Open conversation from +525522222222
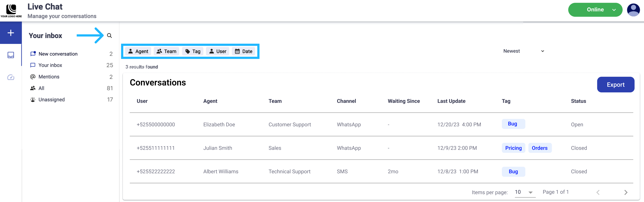 click(155, 171)
